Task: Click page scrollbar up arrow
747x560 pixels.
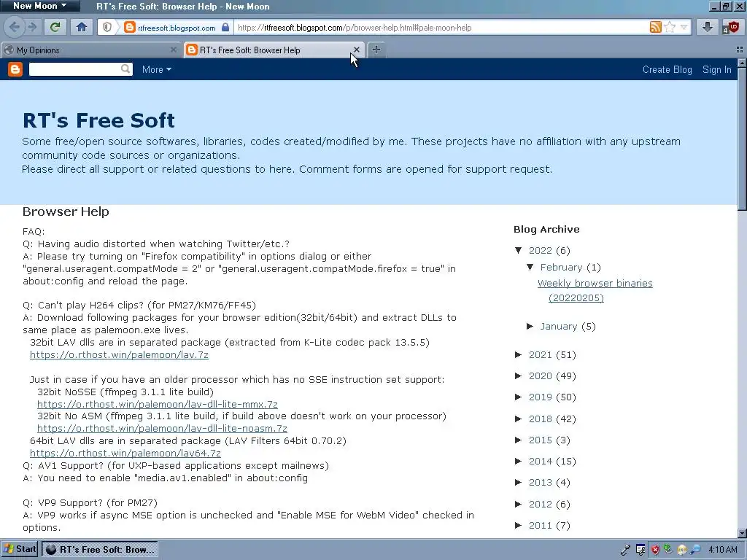Action: [742, 63]
